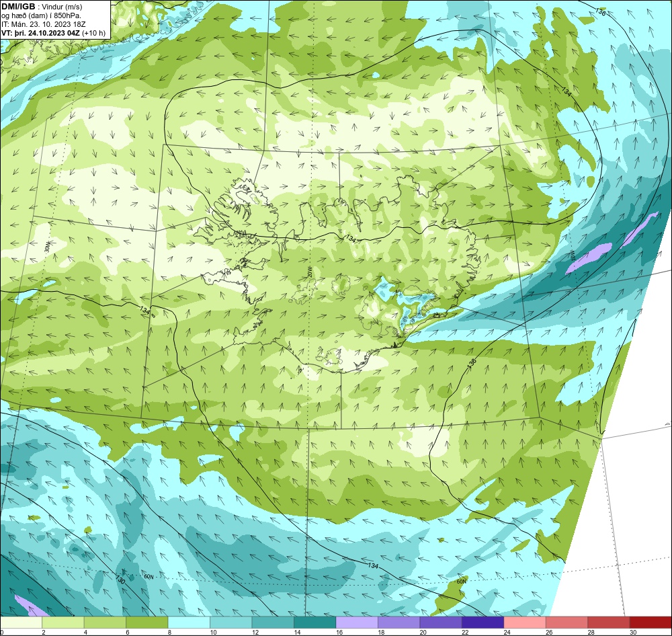The image size is (672, 636).
Task: Click the '(+10 h)' forecast offset text
Action: click(x=93, y=33)
